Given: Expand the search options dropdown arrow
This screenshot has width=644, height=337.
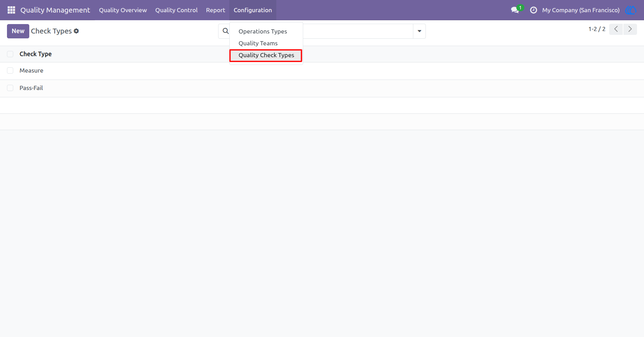Looking at the screenshot, I should point(419,31).
